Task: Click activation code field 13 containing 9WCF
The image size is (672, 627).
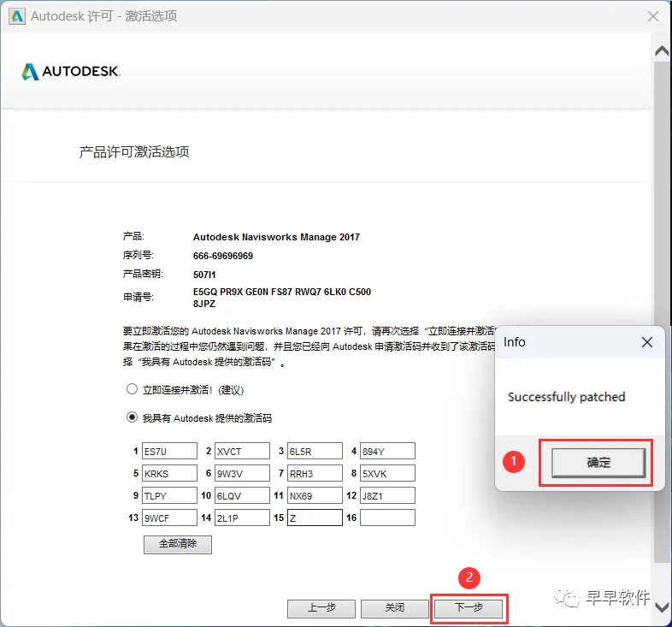Action: pyautogui.click(x=170, y=518)
